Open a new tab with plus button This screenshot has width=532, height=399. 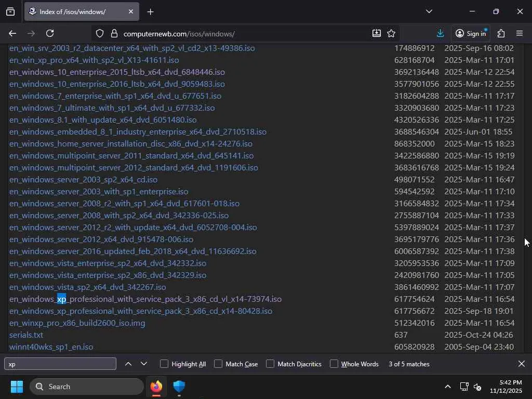tap(150, 12)
